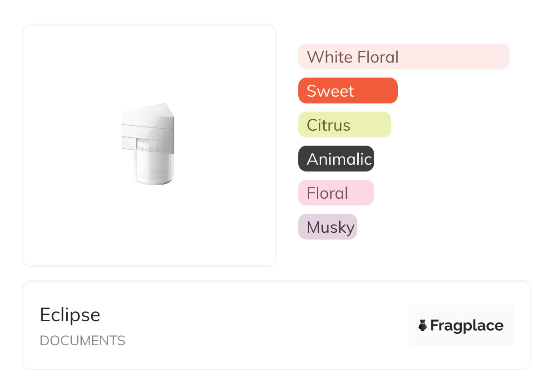Screen dimensions: 553x392
Task: Click the Fragplace logo icon
Action: pos(423,325)
